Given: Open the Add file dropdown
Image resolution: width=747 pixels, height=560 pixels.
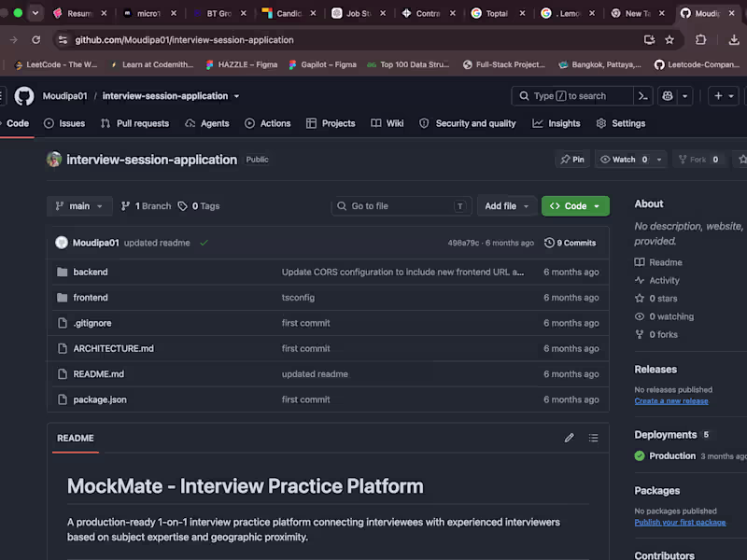Looking at the screenshot, I should pos(507,206).
